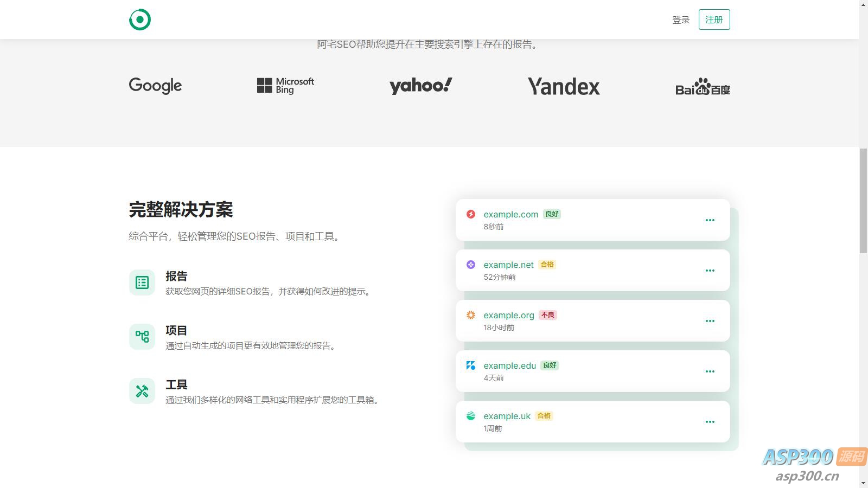
Task: Expand the options menu for example.uk
Action: coord(710,422)
